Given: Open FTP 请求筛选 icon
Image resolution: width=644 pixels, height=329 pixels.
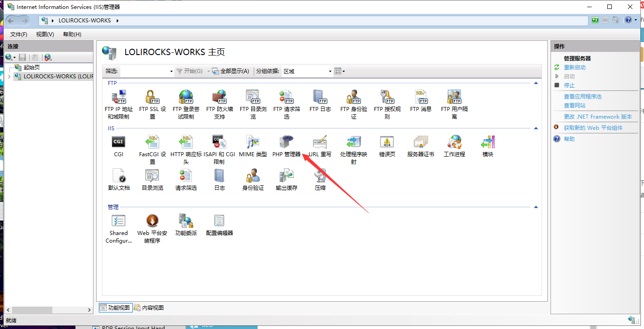Looking at the screenshot, I should (x=287, y=104).
